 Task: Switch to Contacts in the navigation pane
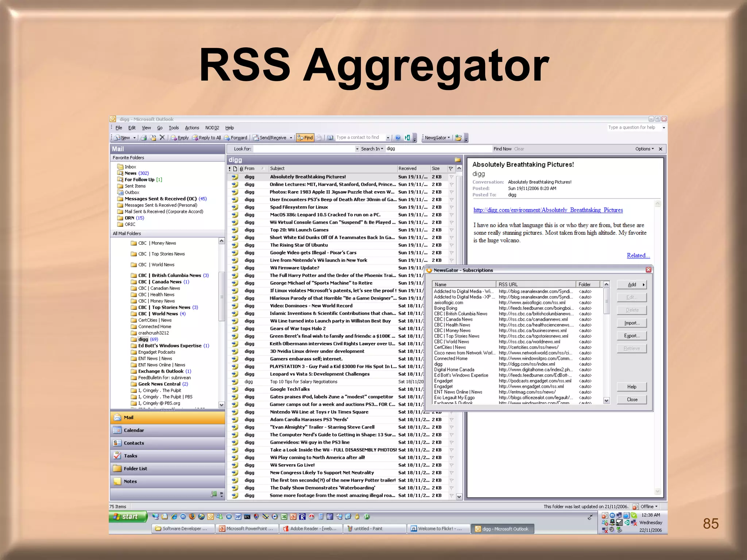pos(167,443)
